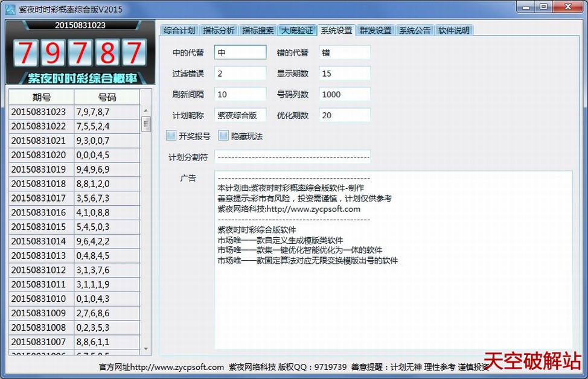Edit the 过滤错误 value field

(x=240, y=72)
